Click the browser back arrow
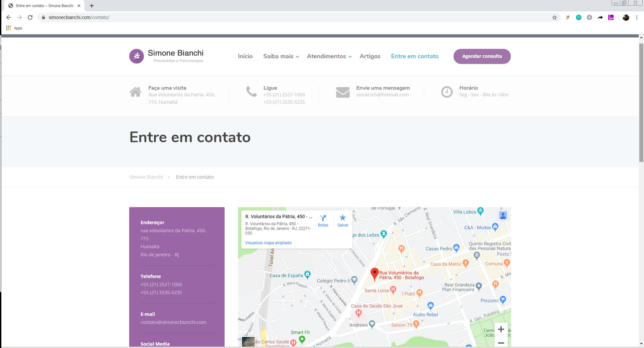 [x=9, y=17]
